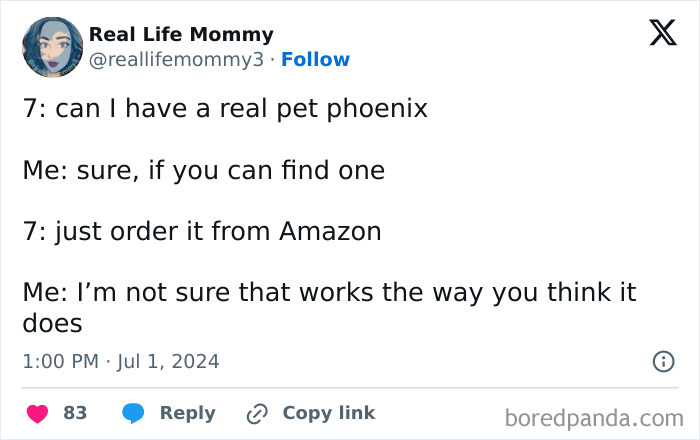Click the last tweet line starting "Me: I'm not sure"

coord(329,293)
